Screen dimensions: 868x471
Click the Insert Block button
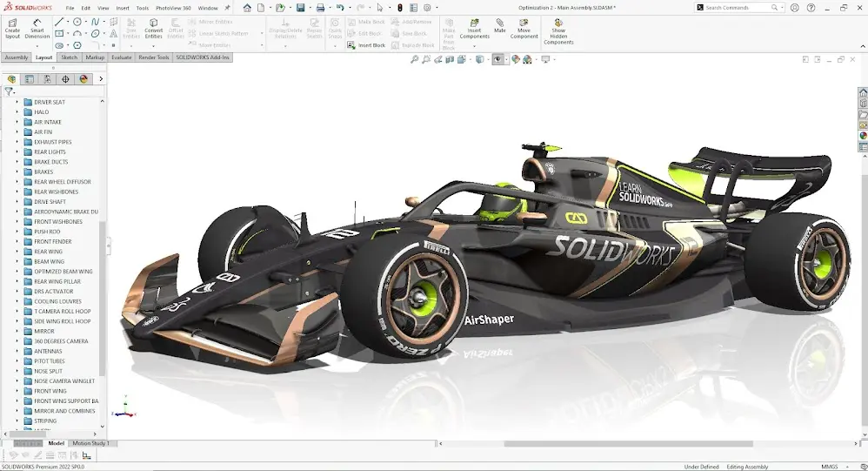[x=369, y=45]
